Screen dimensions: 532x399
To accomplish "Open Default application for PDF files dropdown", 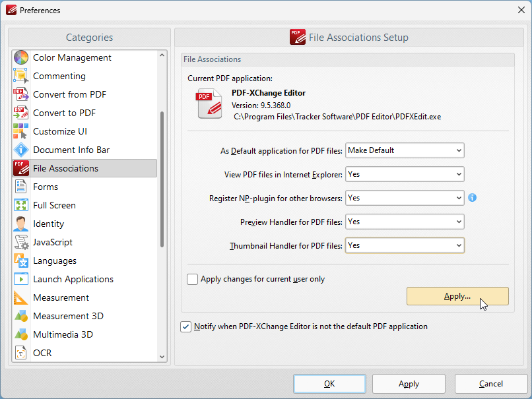I will [405, 150].
